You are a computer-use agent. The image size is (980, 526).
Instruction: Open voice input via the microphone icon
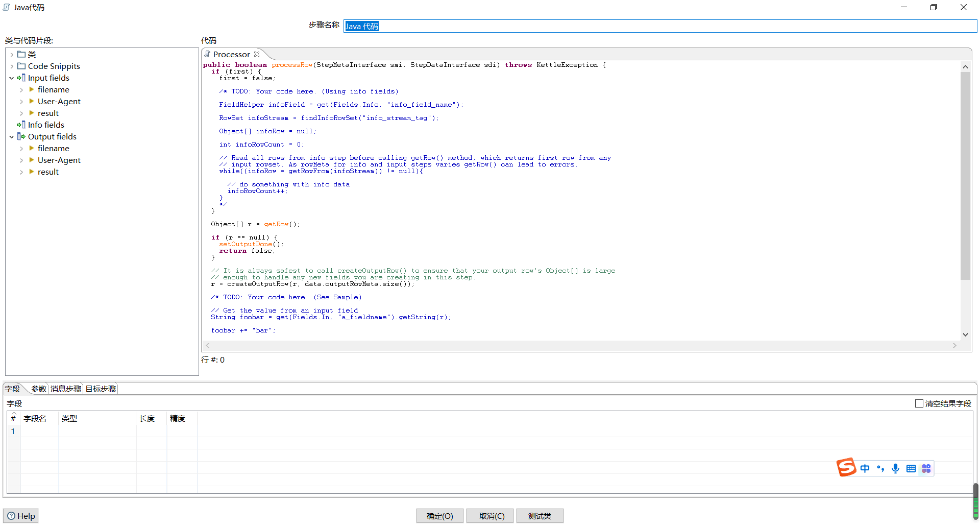(x=896, y=468)
